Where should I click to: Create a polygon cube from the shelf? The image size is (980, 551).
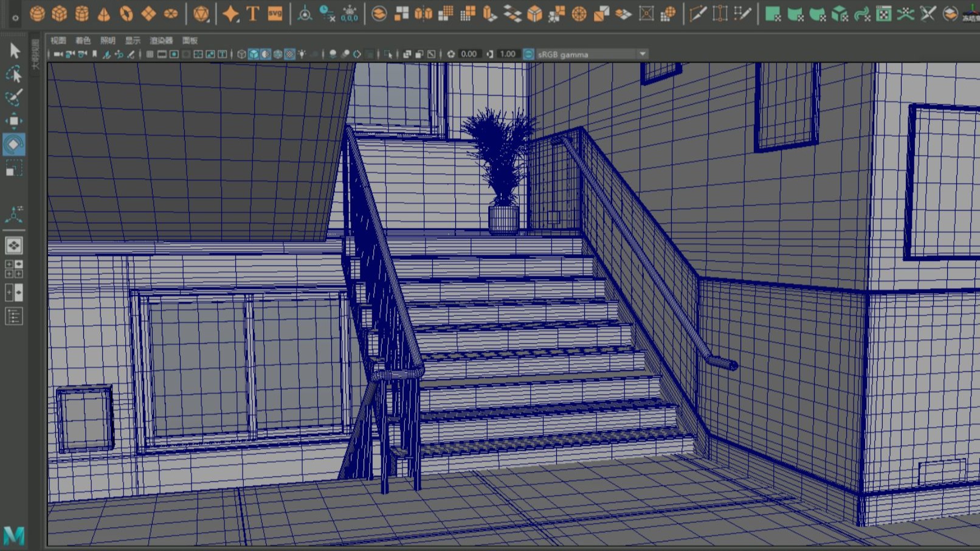point(60,13)
